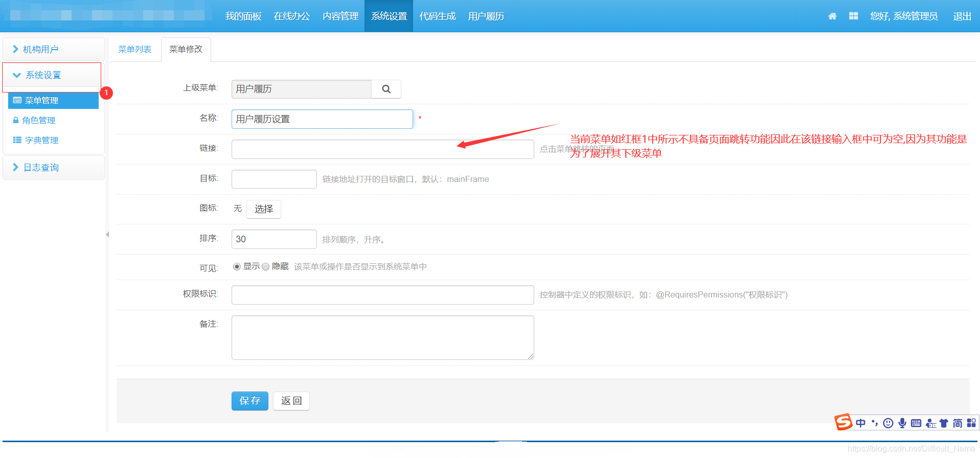
Task: Click the 退出 logout link
Action: pyautogui.click(x=962, y=16)
